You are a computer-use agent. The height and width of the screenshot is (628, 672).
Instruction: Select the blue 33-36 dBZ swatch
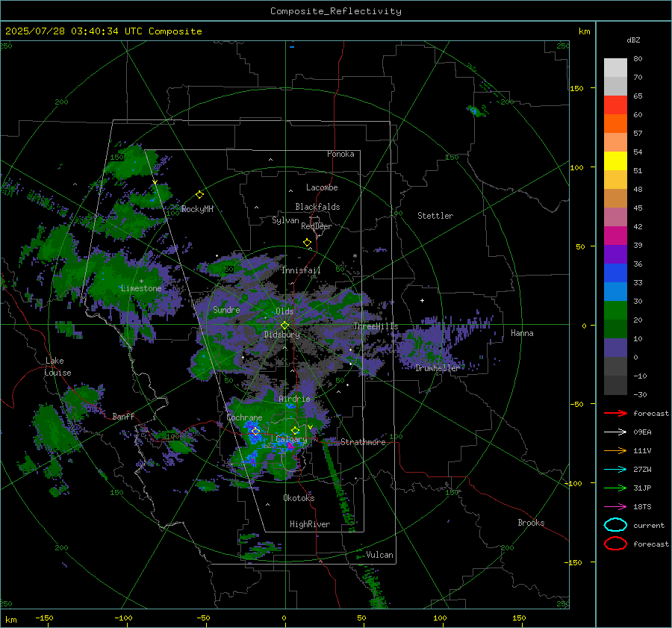615,273
